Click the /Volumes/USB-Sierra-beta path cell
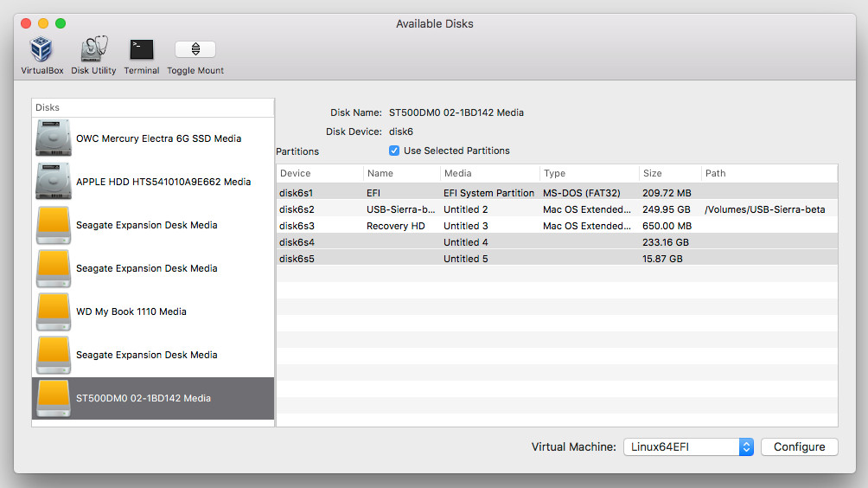Image resolution: width=868 pixels, height=488 pixels. [765, 209]
